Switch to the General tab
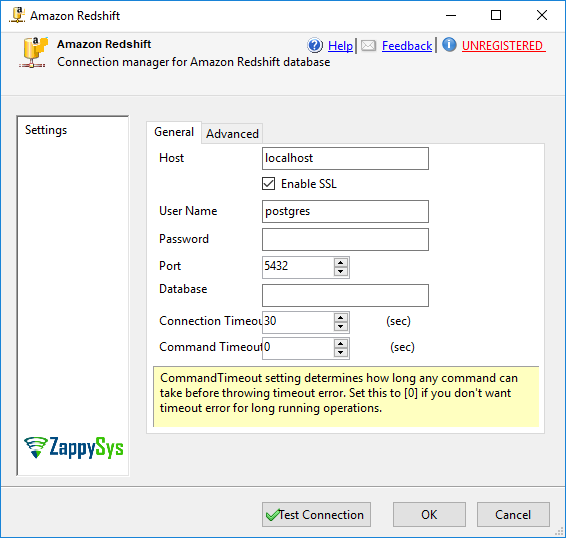The image size is (566, 538). [x=174, y=132]
